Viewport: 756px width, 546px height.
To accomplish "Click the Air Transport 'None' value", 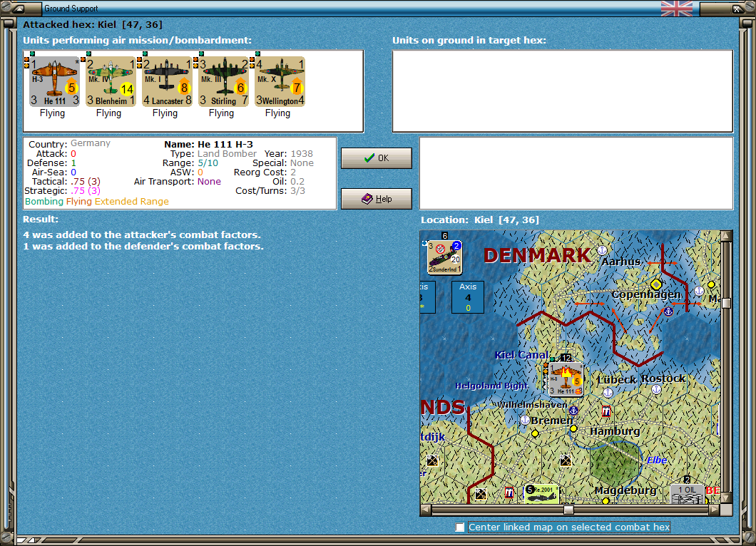I will pos(209,182).
